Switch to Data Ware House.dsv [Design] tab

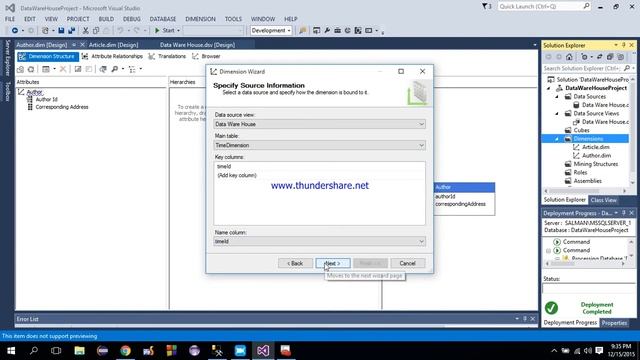tap(197, 45)
